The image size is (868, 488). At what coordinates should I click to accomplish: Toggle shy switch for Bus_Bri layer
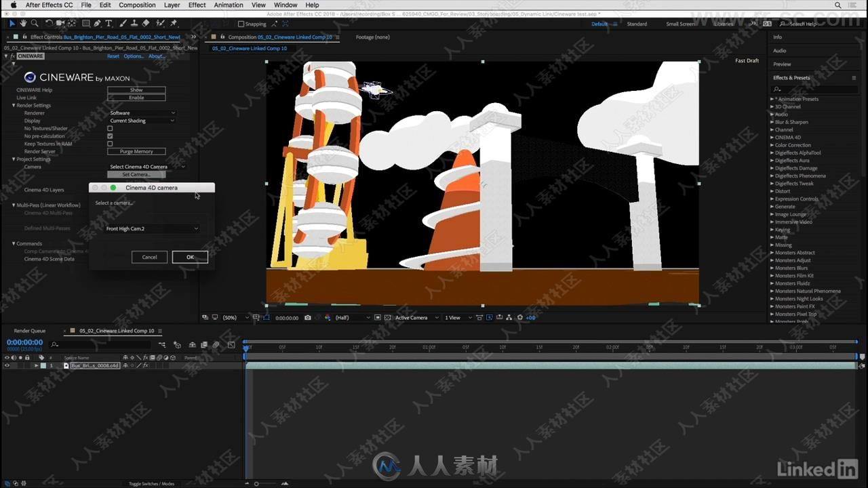tap(125, 365)
